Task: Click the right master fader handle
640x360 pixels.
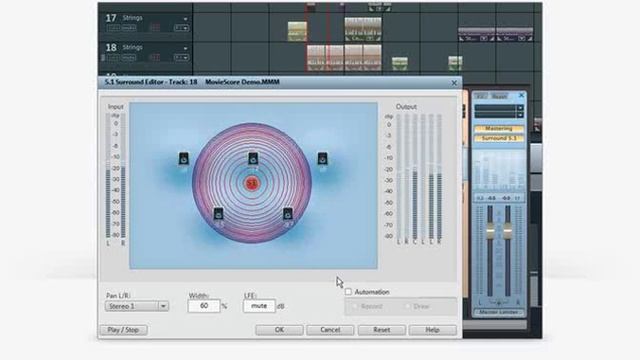Action: click(507, 232)
